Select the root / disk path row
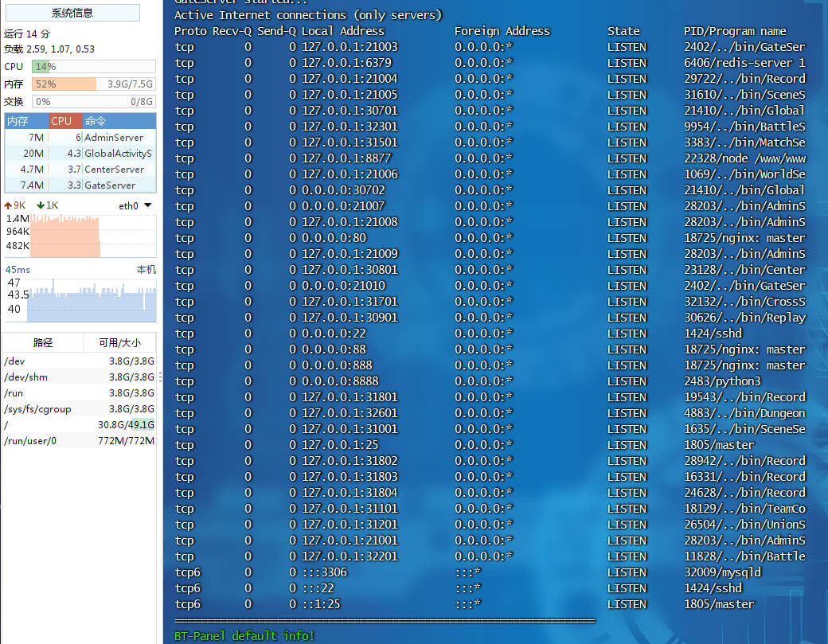Image resolution: width=828 pixels, height=644 pixels. (79, 424)
